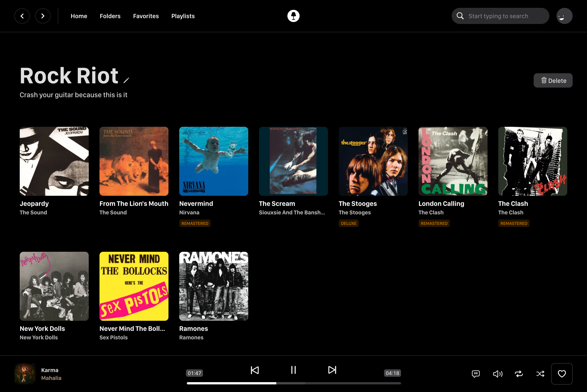Click the Mahalia artist in the player
Image resolution: width=587 pixels, height=392 pixels.
pyautogui.click(x=51, y=378)
